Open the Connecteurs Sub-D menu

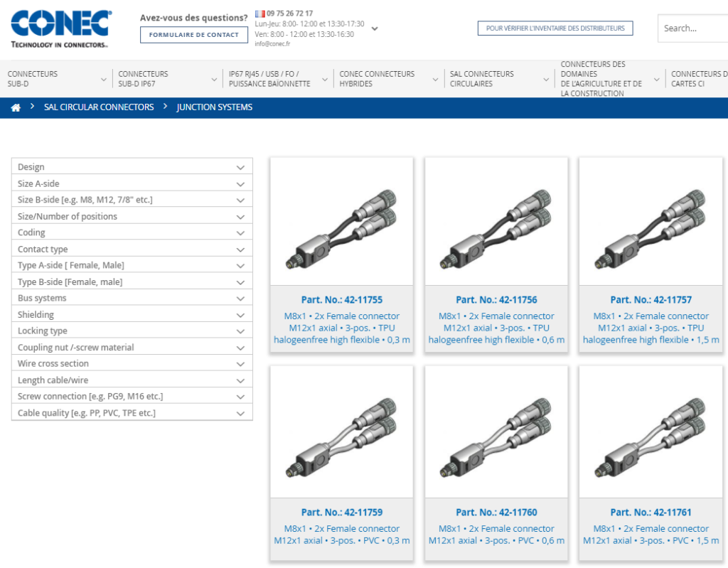tap(55, 79)
